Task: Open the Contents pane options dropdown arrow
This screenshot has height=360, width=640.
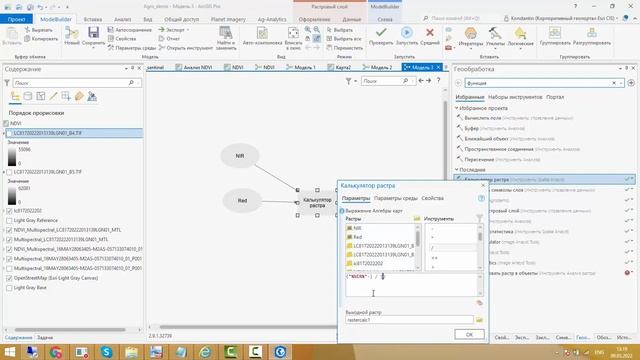Action: [x=126, y=69]
